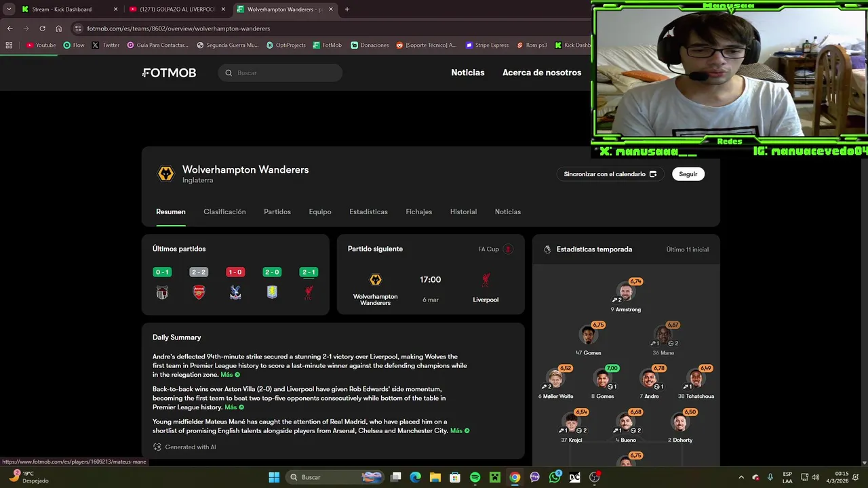Open the Chrome apps grid in bookmarks bar
The height and width of the screenshot is (488, 868).
[9, 45]
